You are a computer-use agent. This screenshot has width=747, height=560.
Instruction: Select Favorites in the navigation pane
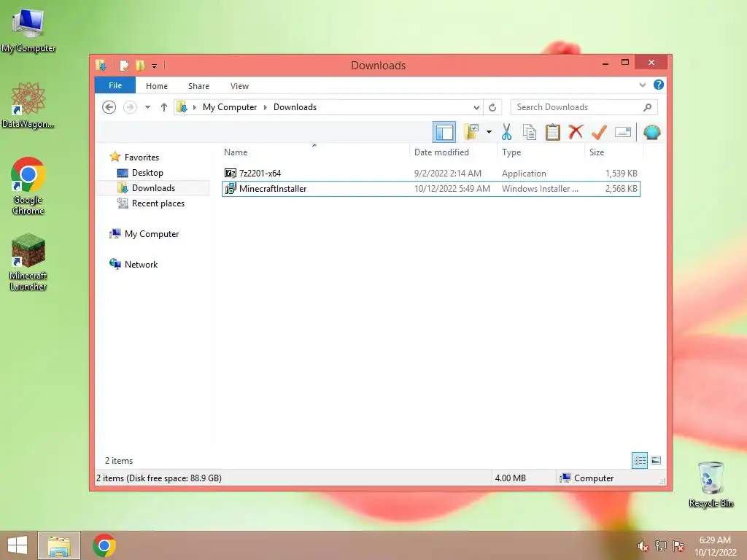click(x=142, y=157)
